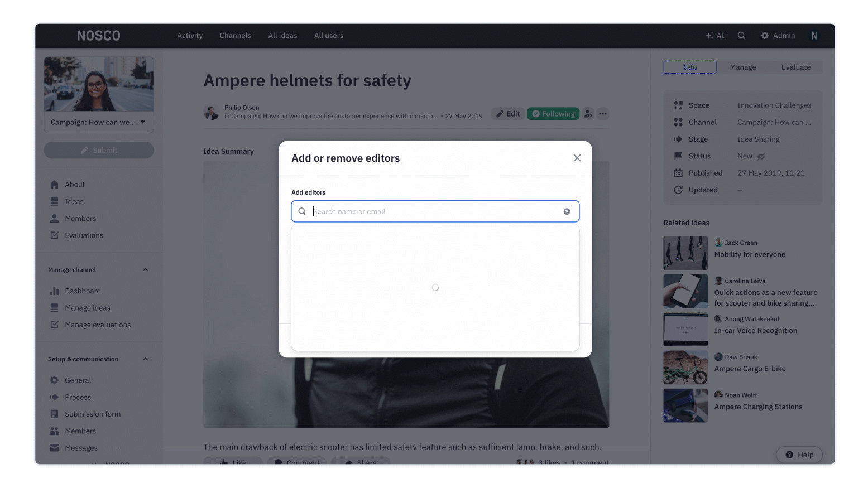Collapse the Manage channel section
This screenshot has width=868, height=488.
[x=145, y=270]
